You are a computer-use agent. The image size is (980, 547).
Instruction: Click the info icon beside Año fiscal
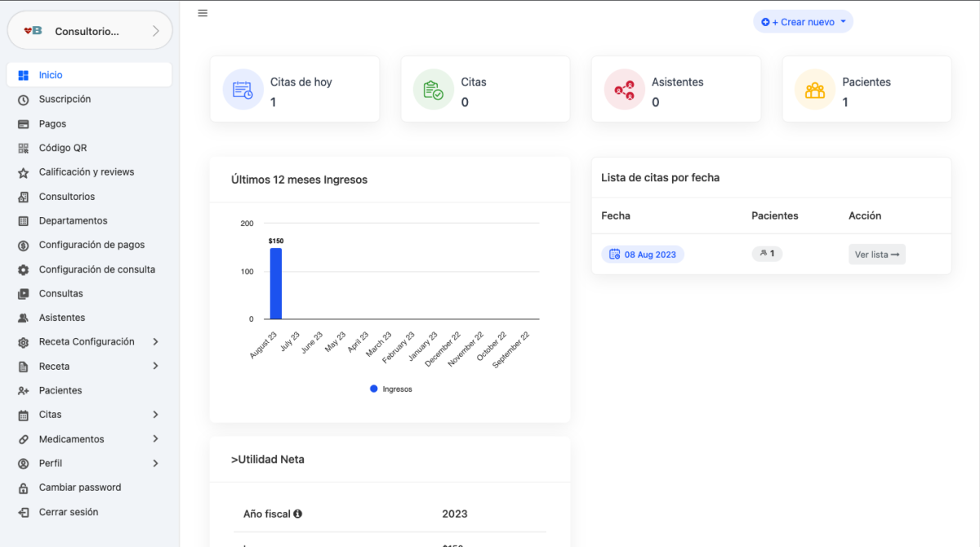(297, 514)
